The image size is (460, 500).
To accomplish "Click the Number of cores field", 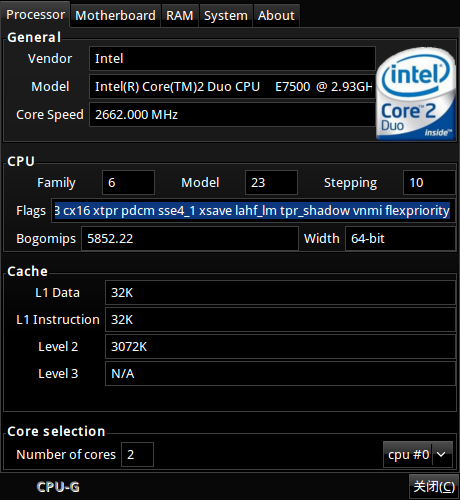I will pos(137,455).
